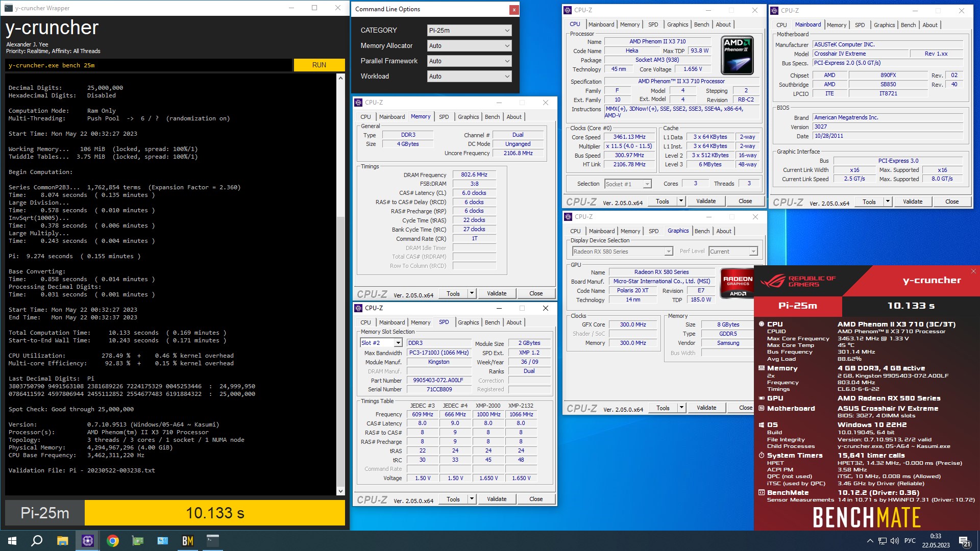980x551 pixels.
Task: Click the volume speaker tray icon
Action: (894, 541)
